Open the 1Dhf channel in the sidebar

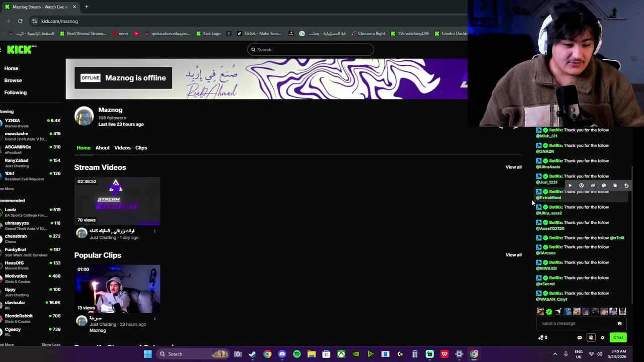tap(31, 175)
